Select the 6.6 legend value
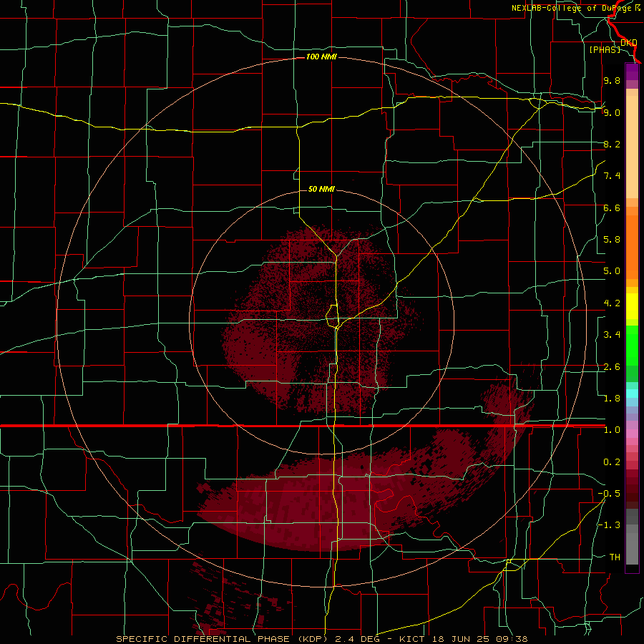 (x=612, y=208)
